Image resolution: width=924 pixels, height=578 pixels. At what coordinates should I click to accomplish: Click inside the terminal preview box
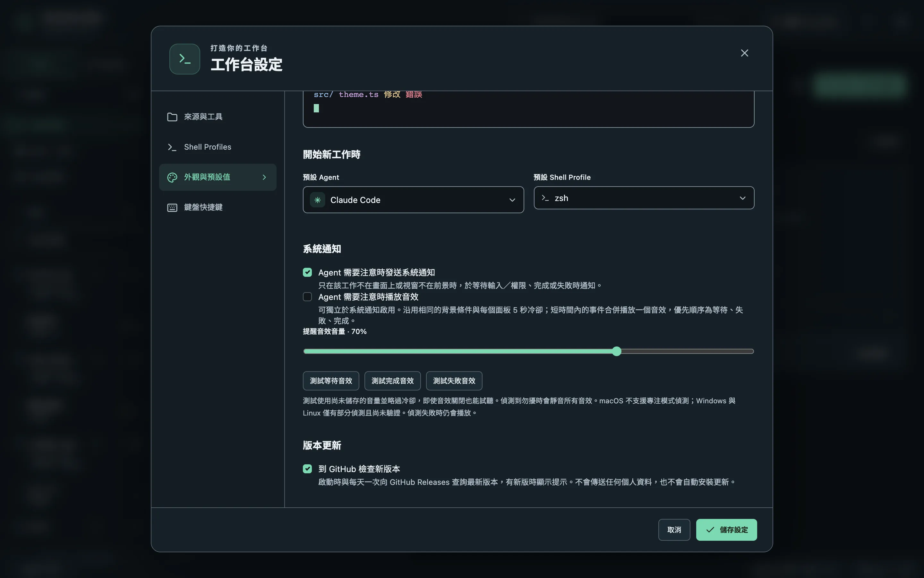click(x=528, y=109)
